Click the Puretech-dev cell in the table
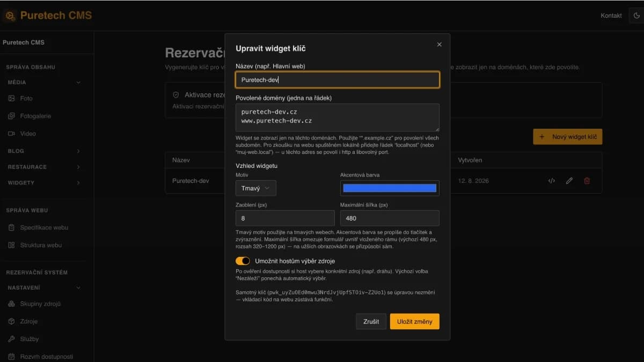Viewport: 644px width, 362px height. 191,181
